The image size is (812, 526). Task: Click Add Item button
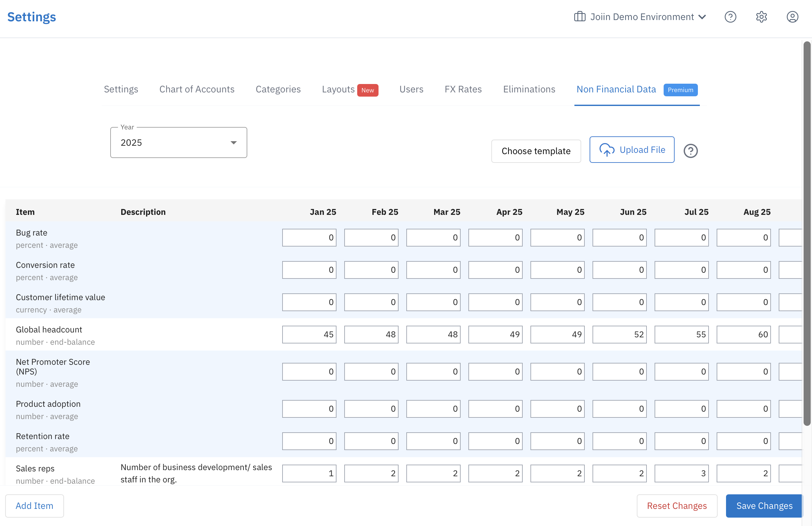click(x=35, y=506)
